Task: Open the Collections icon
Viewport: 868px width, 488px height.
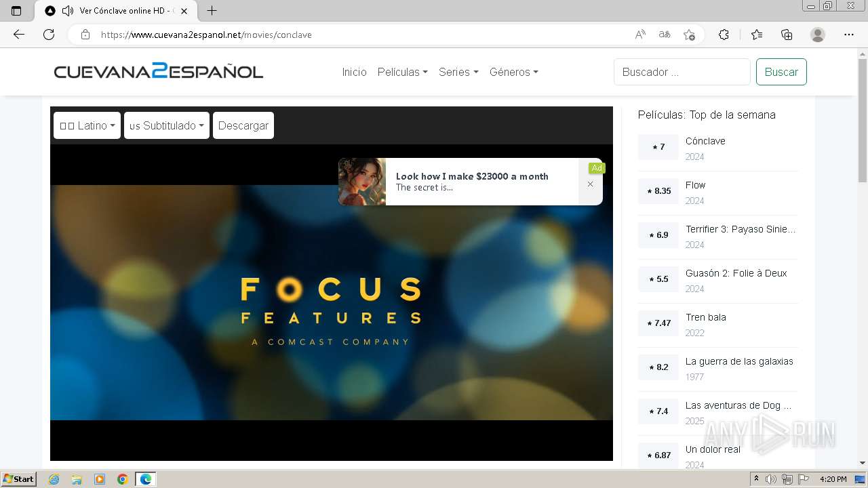Action: tap(787, 35)
